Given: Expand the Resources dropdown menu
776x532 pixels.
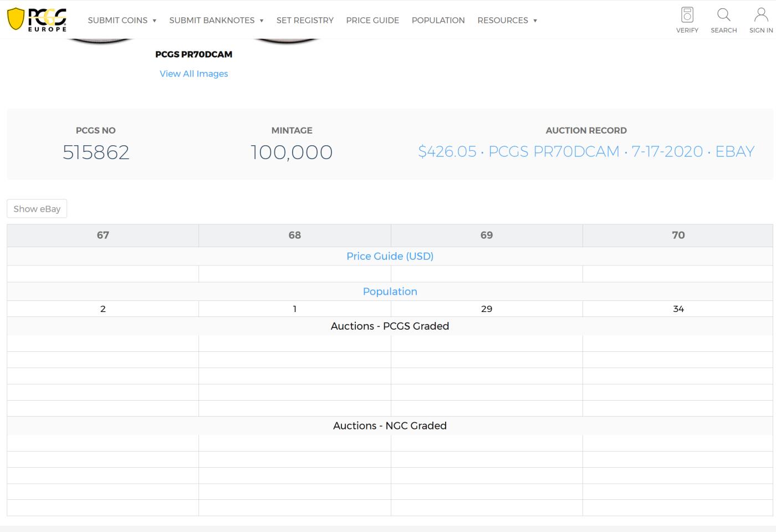Looking at the screenshot, I should click(507, 21).
